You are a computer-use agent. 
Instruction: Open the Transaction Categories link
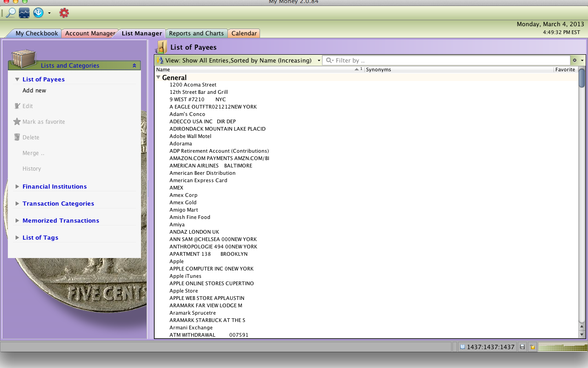[x=58, y=203]
